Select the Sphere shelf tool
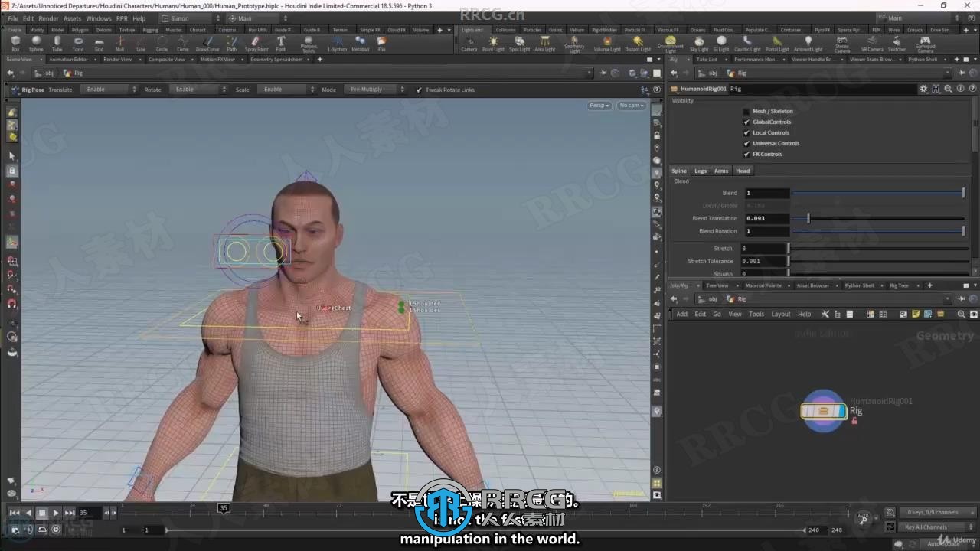The image size is (980, 551). [x=36, y=44]
